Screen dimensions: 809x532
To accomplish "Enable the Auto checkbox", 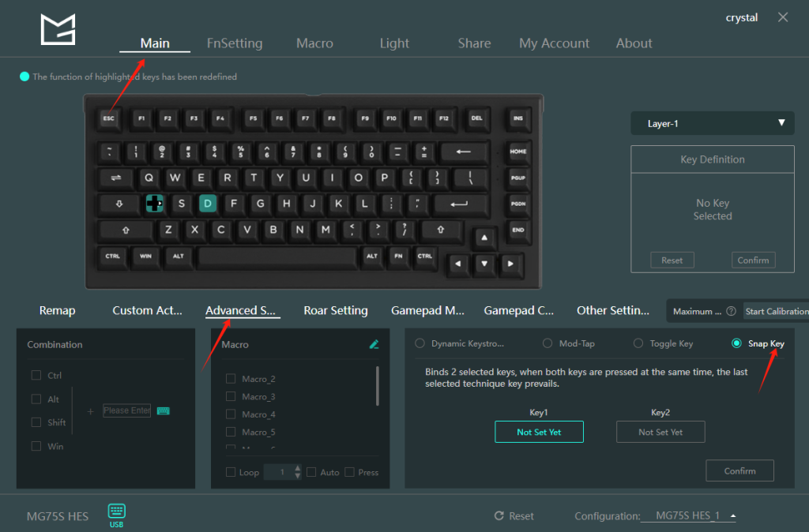I will (x=311, y=472).
